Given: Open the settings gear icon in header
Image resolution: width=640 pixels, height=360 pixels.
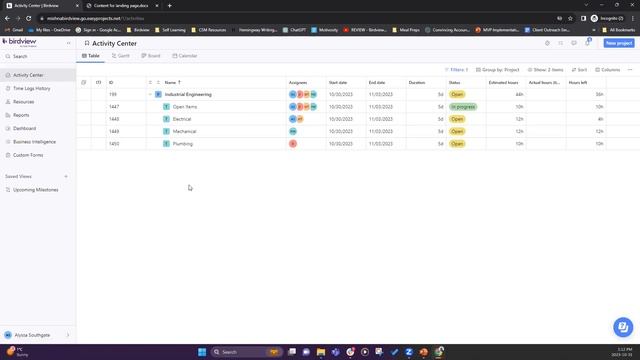Looking at the screenshot, I should click(x=547, y=43).
